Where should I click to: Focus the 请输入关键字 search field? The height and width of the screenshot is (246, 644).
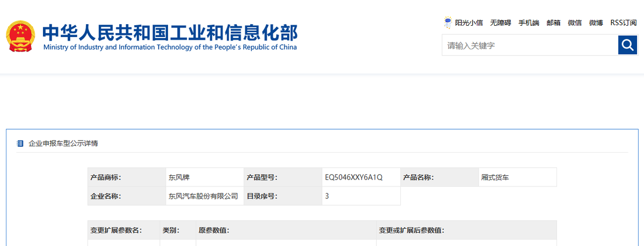point(530,46)
